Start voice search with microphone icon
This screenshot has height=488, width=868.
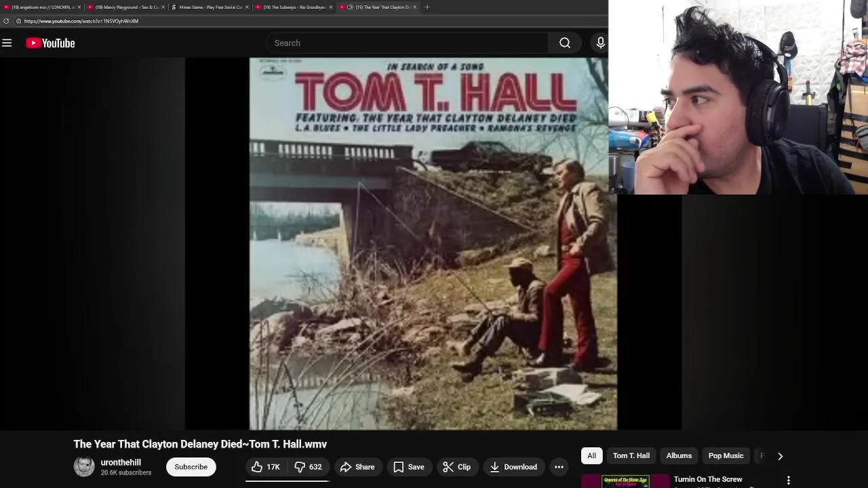point(600,43)
